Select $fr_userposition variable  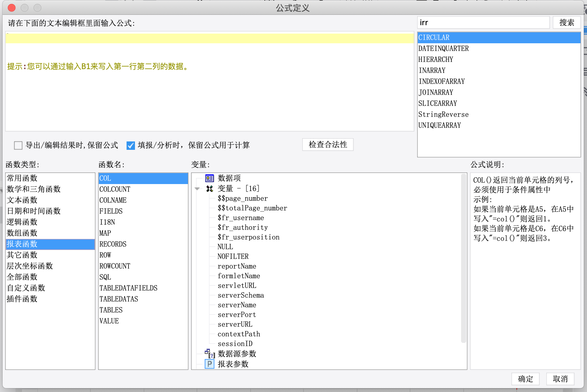248,237
